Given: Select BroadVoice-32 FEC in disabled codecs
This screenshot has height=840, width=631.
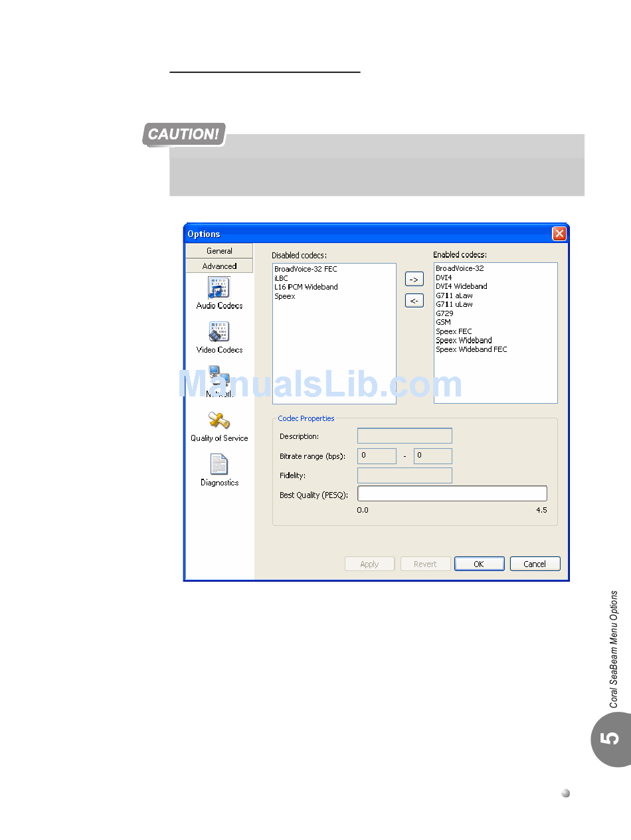Looking at the screenshot, I should [x=306, y=269].
